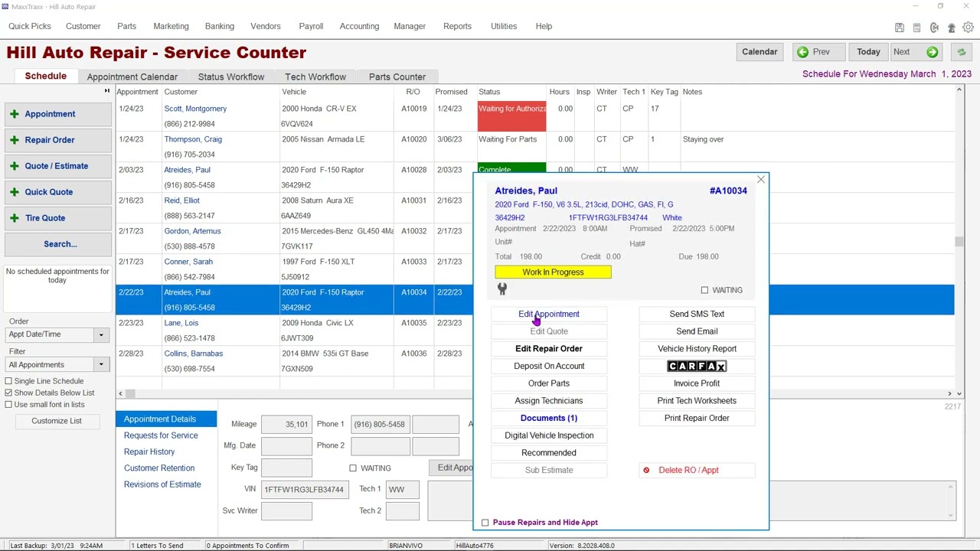This screenshot has height=551, width=980.
Task: Open the Banking menu
Action: [220, 26]
